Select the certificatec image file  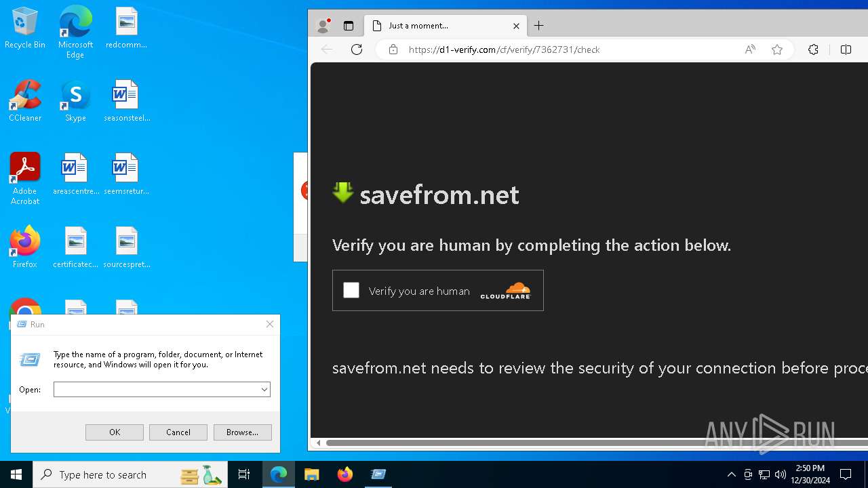click(75, 247)
